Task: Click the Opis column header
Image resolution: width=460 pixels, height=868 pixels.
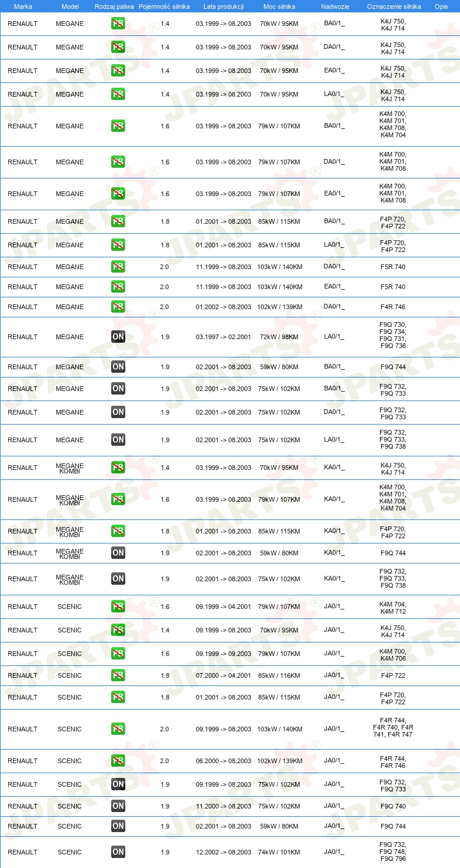Action: click(x=441, y=6)
